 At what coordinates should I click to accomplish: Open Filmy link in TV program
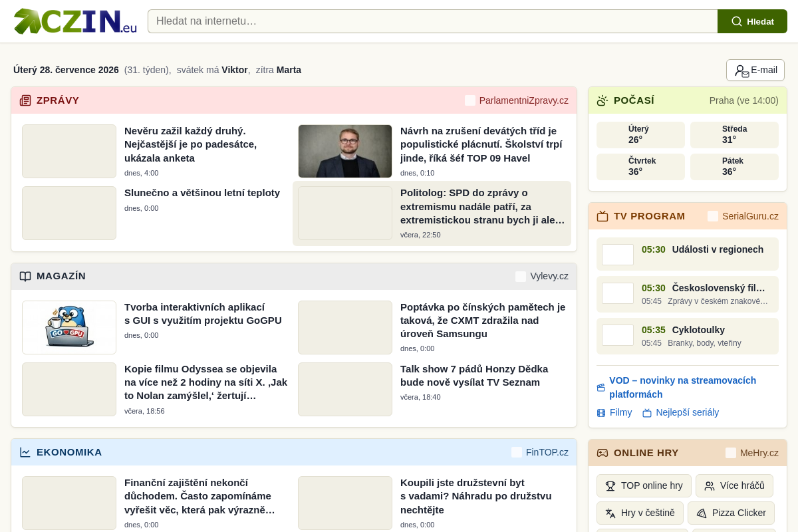pyautogui.click(x=614, y=412)
